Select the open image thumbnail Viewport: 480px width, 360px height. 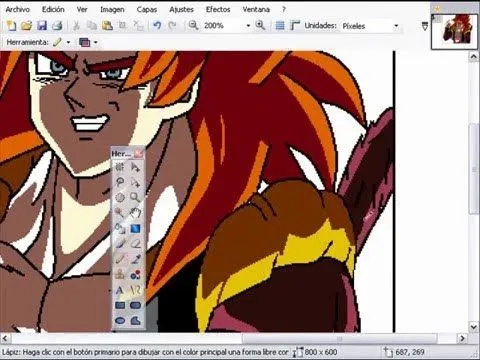tap(454, 31)
